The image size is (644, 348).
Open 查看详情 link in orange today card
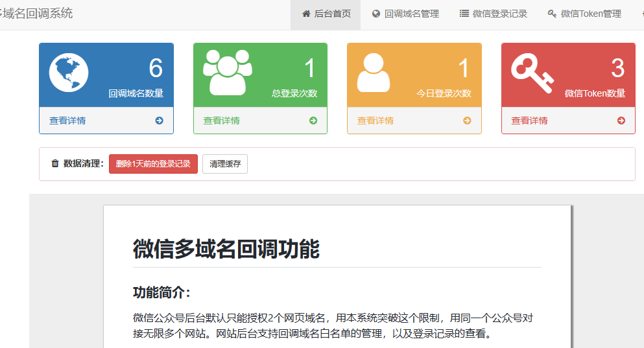[376, 121]
